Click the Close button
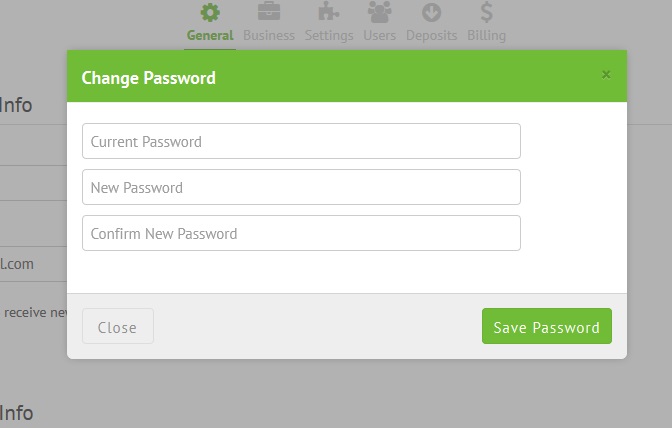672x428 pixels. tap(118, 326)
